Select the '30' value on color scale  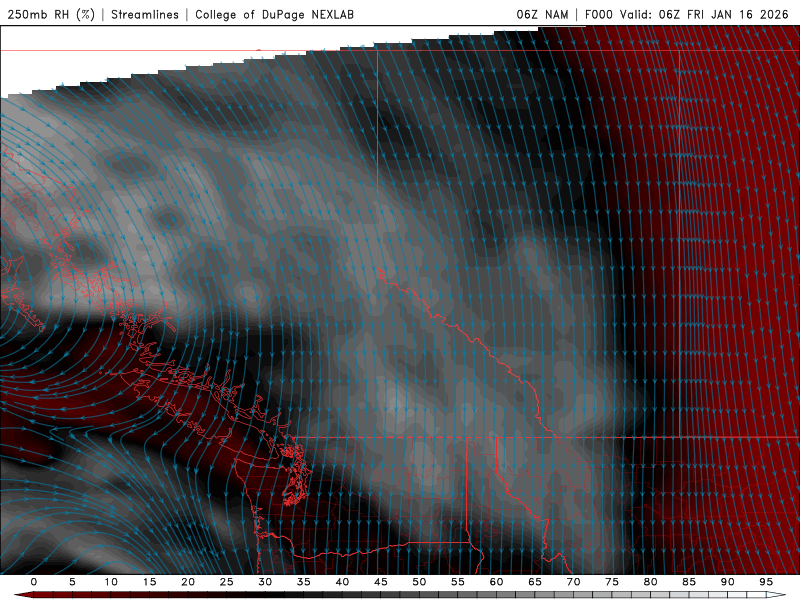pyautogui.click(x=265, y=582)
